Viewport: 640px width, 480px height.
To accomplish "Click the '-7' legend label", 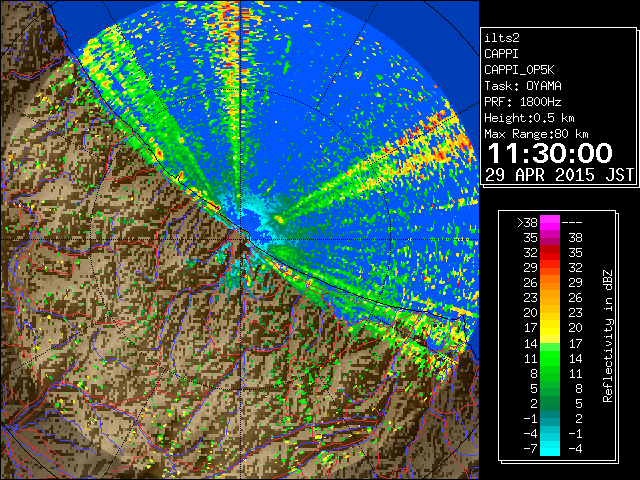I will (530, 448).
